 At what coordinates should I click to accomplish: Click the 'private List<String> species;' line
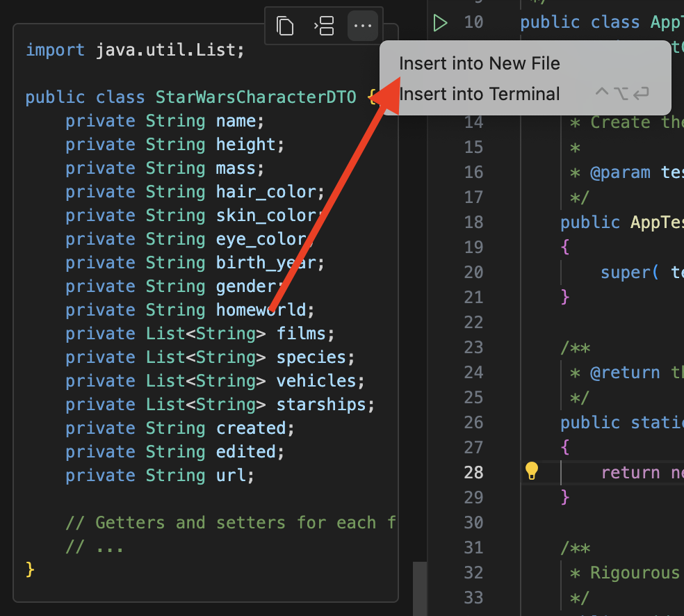point(210,357)
